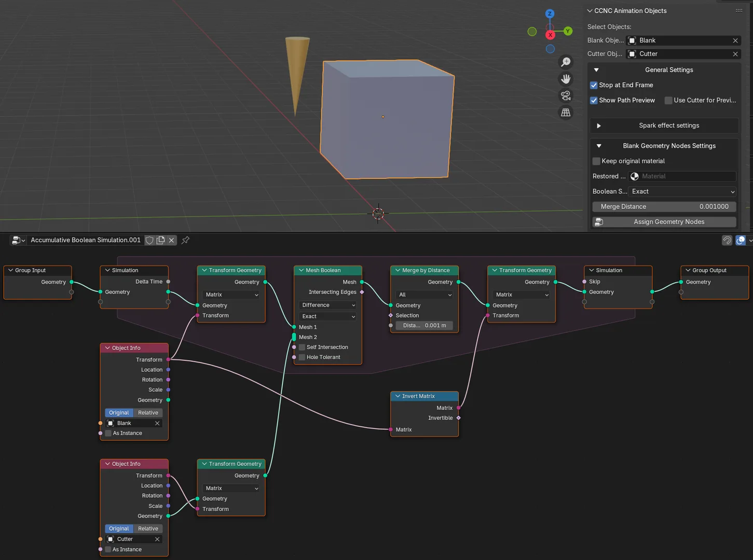Enable Hole Tolerant in Mesh Boolean node
The image size is (753, 560).
point(302,357)
